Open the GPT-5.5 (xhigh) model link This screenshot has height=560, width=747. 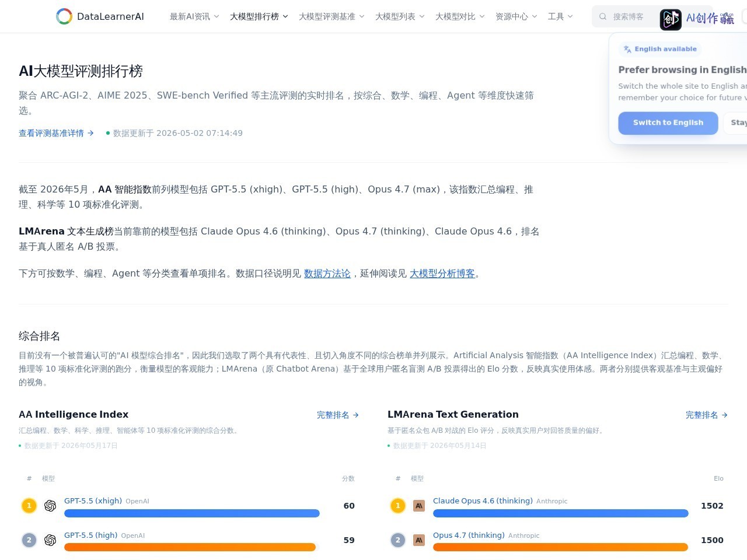93,501
